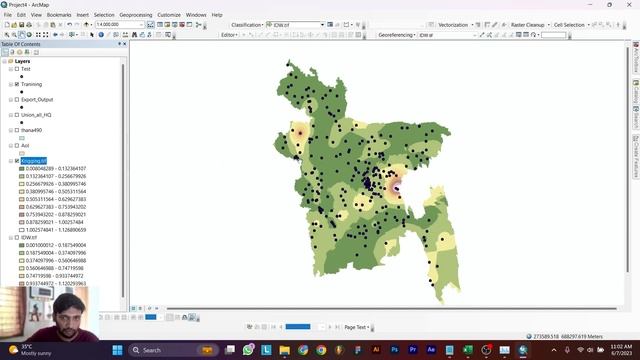Uncheck the Tranining layer checkbox
The height and width of the screenshot is (360, 640).
[17, 84]
